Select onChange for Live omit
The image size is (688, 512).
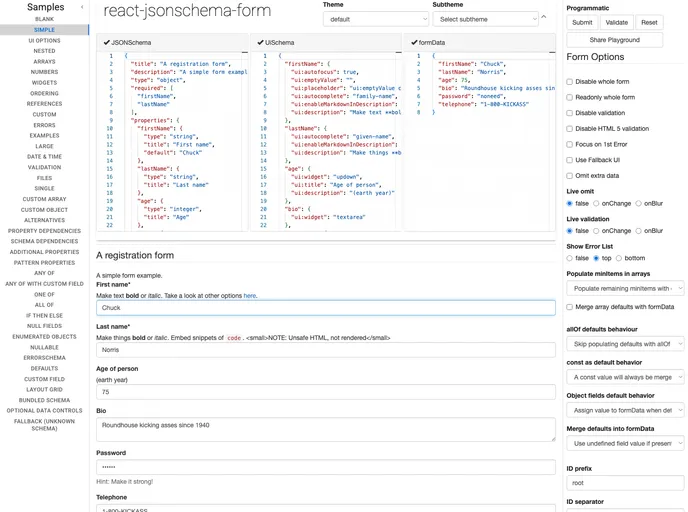(596, 204)
